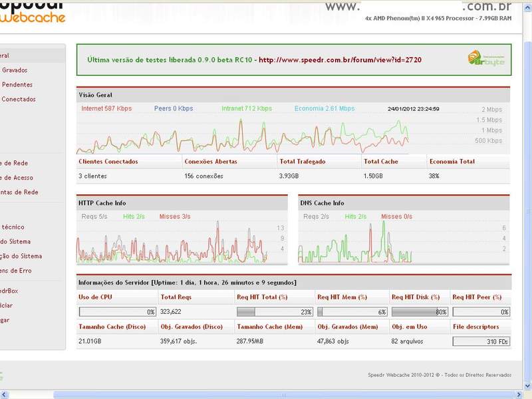Click the vertical scrollbar down arrow
Screen dimensions: 532x399
pos(527,386)
